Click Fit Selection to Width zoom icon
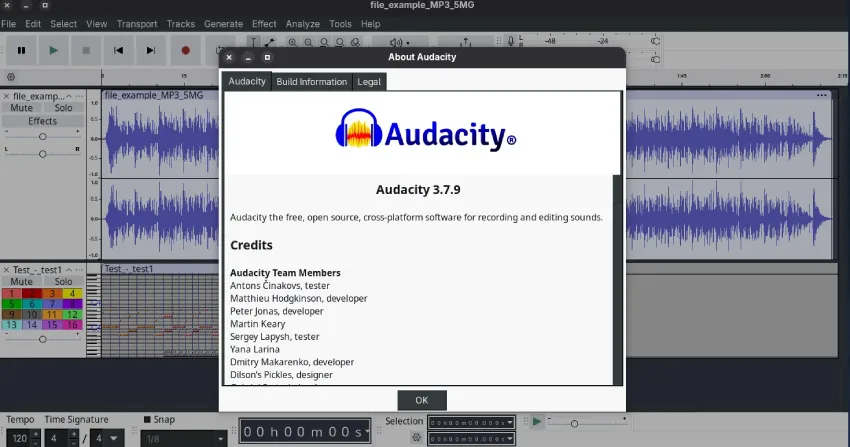Image resolution: width=850 pixels, height=447 pixels. (324, 42)
